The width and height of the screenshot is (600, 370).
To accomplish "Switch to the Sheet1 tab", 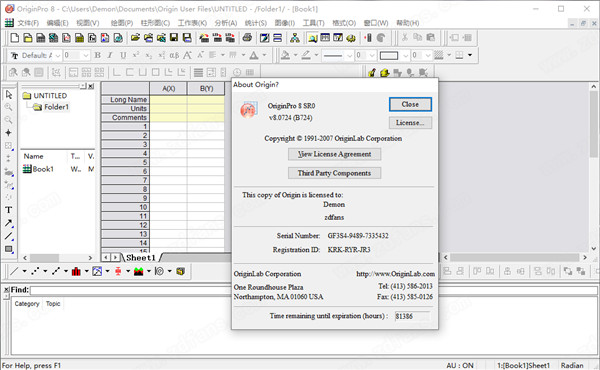I will [140, 258].
